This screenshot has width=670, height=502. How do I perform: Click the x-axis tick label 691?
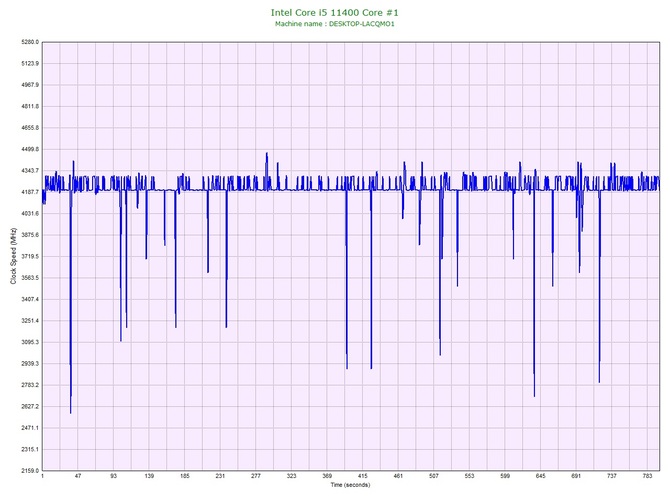[576, 476]
